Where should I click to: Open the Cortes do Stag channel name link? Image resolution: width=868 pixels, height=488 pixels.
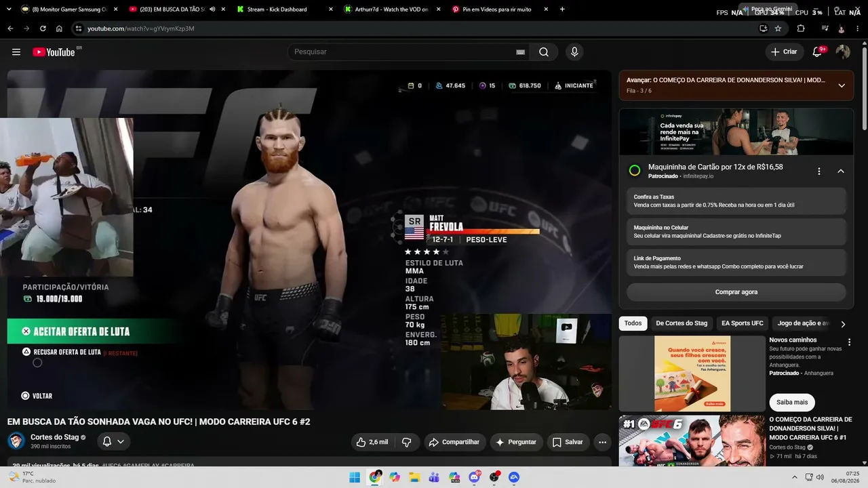point(55,437)
